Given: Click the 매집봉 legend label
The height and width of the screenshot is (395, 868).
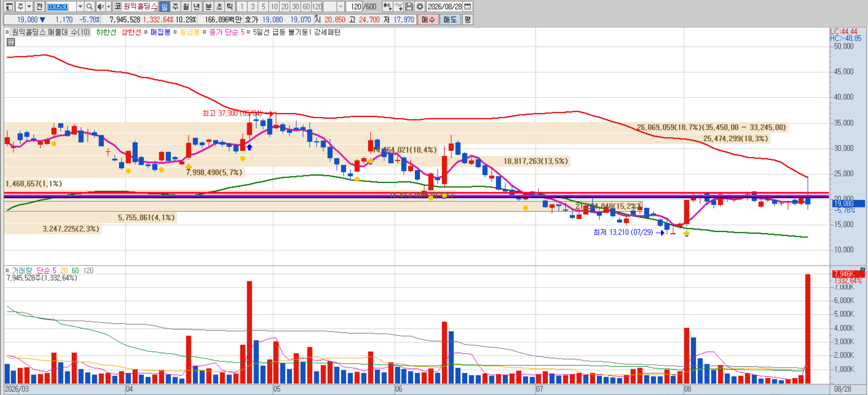Looking at the screenshot, I should click(x=160, y=32).
